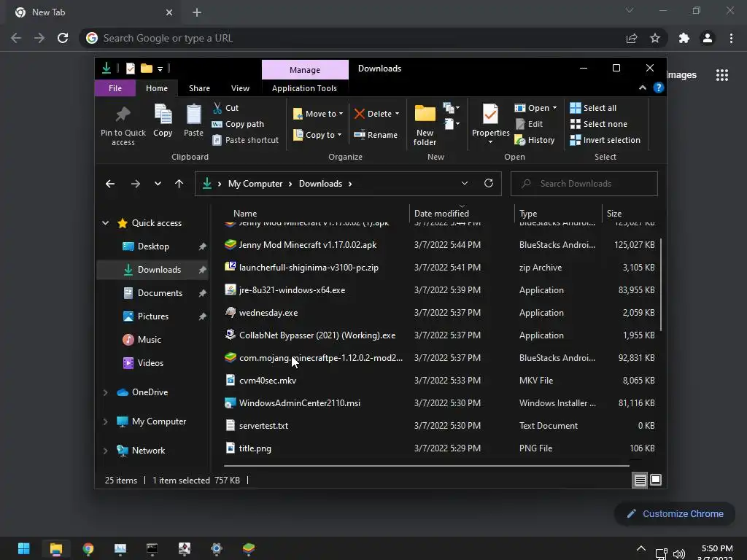Switch to the Share ribbon tab
The image size is (747, 560).
click(x=199, y=88)
